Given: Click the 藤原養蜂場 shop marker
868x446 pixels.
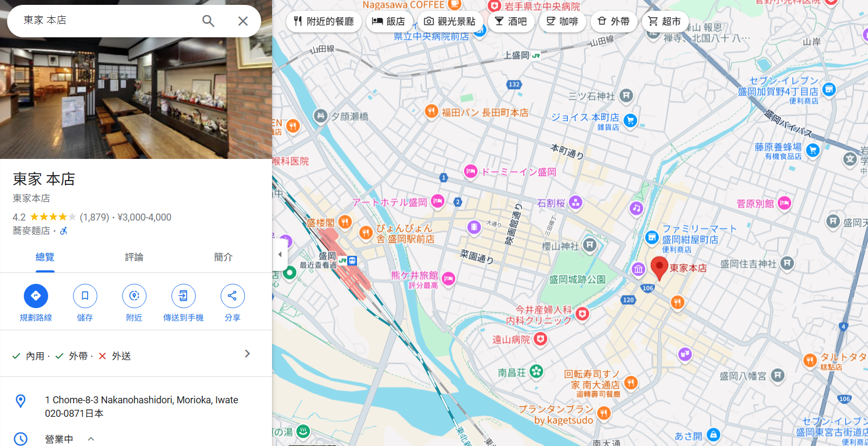Looking at the screenshot, I should click(813, 150).
